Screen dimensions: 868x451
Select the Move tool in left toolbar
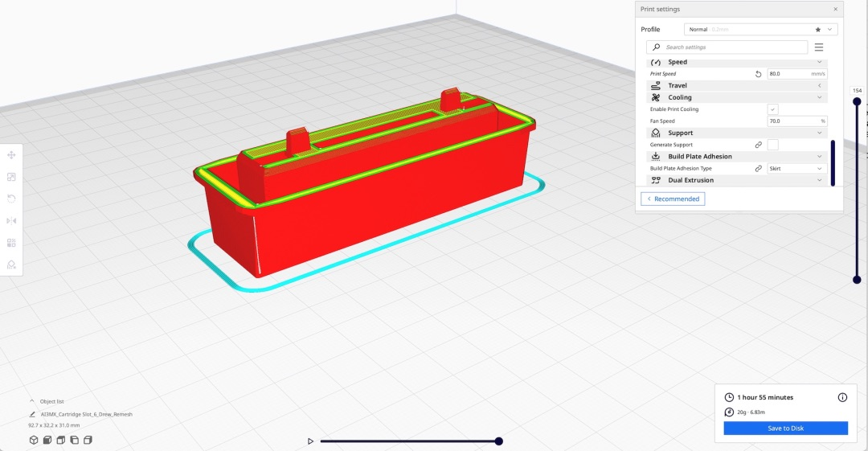(x=11, y=155)
